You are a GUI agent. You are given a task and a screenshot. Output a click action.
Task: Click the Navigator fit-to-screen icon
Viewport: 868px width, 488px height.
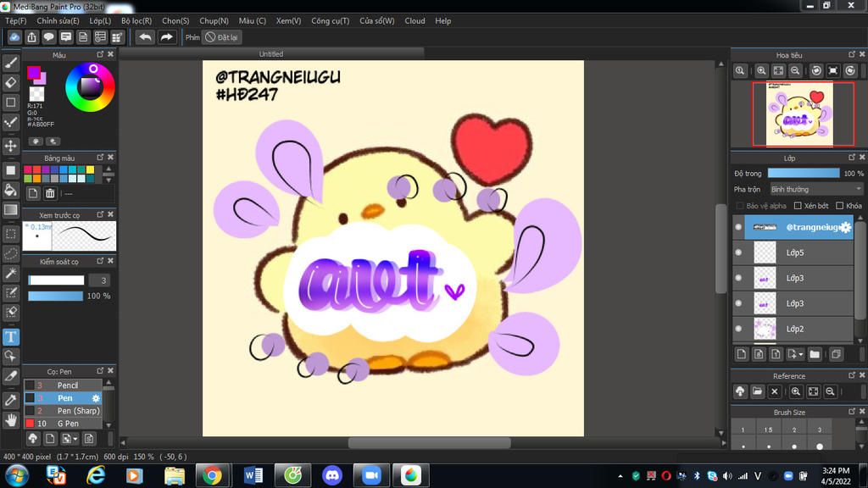(x=778, y=71)
